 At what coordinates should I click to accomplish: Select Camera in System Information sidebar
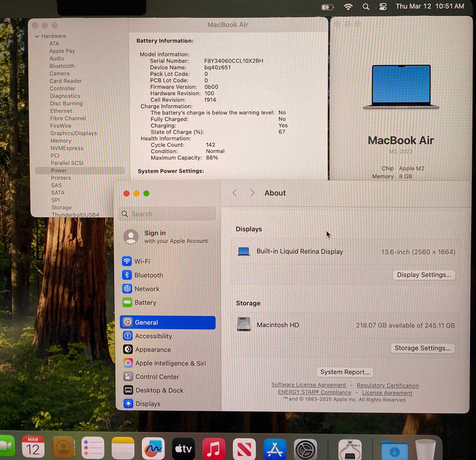[x=59, y=74]
